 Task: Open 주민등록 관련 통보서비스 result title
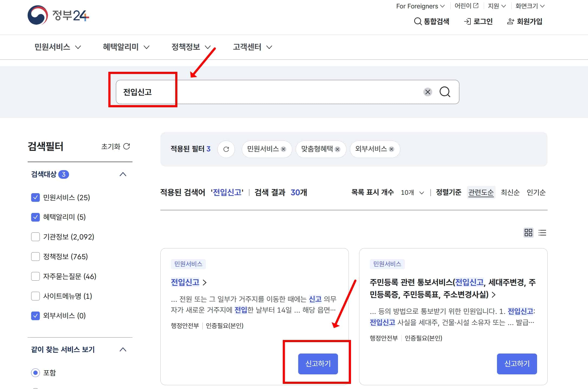[453, 288]
